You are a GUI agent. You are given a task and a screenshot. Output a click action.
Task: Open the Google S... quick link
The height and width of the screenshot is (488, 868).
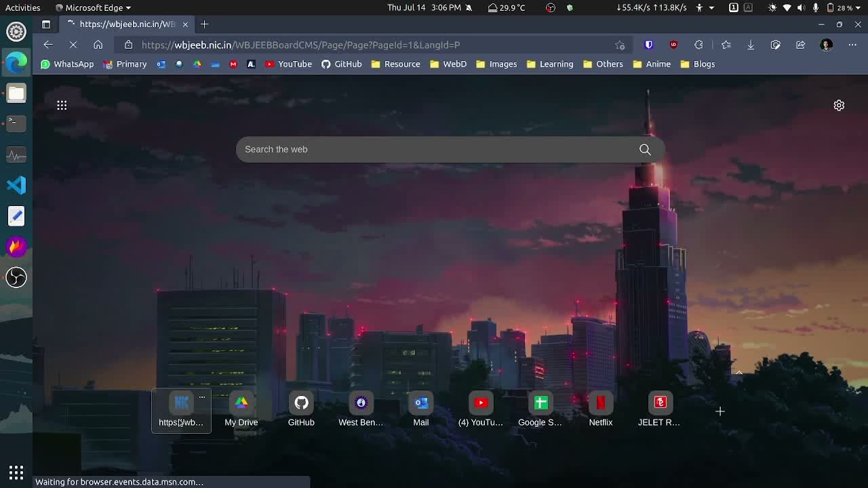pyautogui.click(x=540, y=410)
